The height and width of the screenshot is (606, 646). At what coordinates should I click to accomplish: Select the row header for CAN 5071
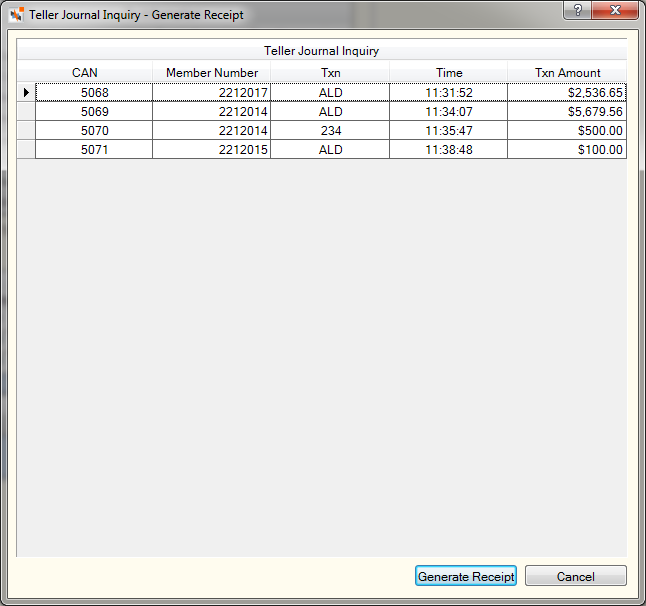click(x=26, y=149)
